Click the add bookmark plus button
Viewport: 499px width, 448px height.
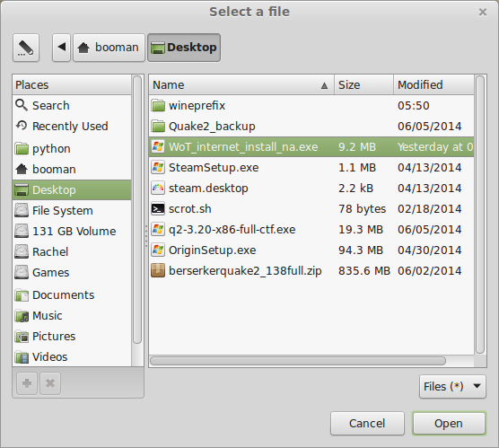click(27, 383)
